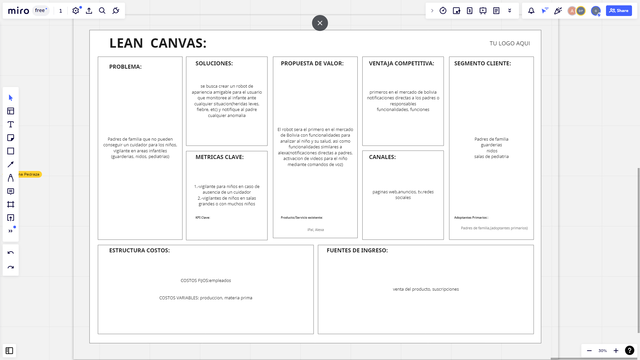View collaborator avatar A
The height and width of the screenshot is (360, 640).
(x=571, y=11)
